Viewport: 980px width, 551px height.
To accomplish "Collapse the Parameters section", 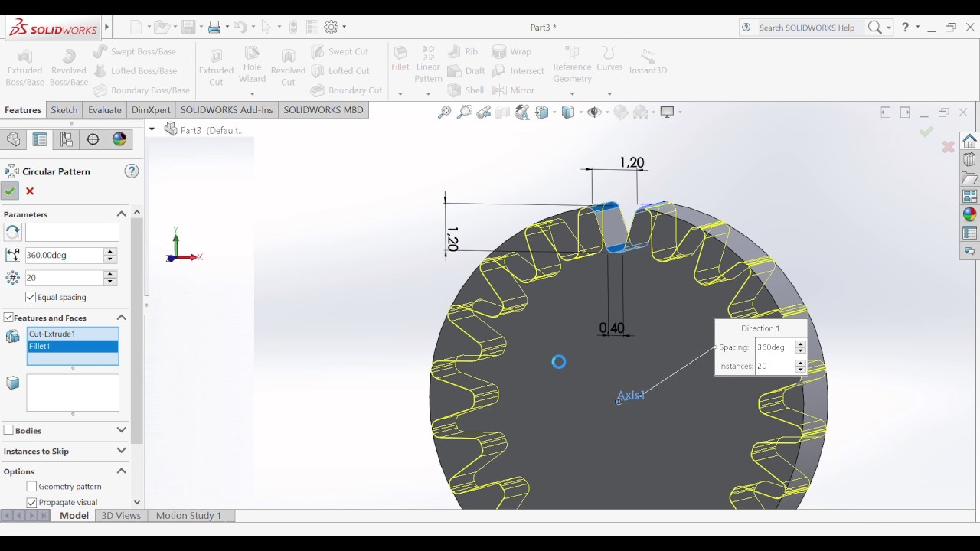I will coord(121,214).
